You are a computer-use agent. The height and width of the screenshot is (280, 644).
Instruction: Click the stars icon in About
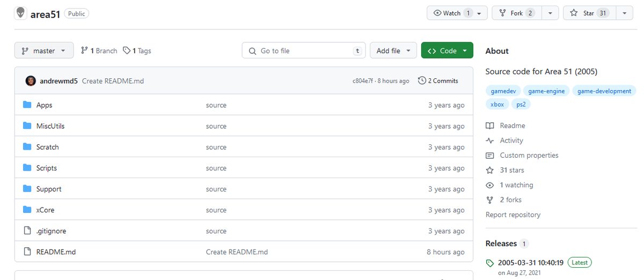pos(489,170)
